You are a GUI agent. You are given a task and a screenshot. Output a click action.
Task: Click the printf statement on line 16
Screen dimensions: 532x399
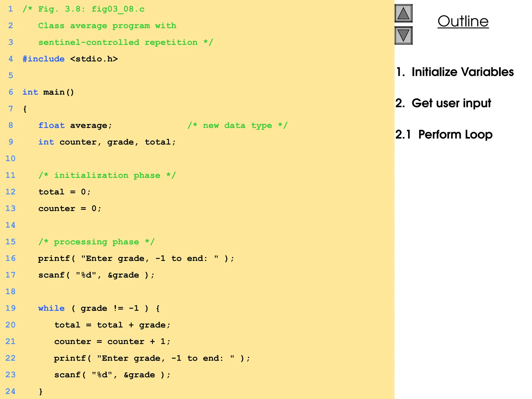pyautogui.click(x=136, y=258)
